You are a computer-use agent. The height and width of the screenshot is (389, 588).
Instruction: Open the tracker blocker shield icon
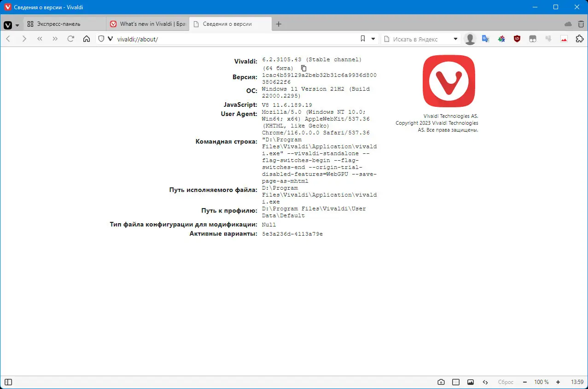101,39
